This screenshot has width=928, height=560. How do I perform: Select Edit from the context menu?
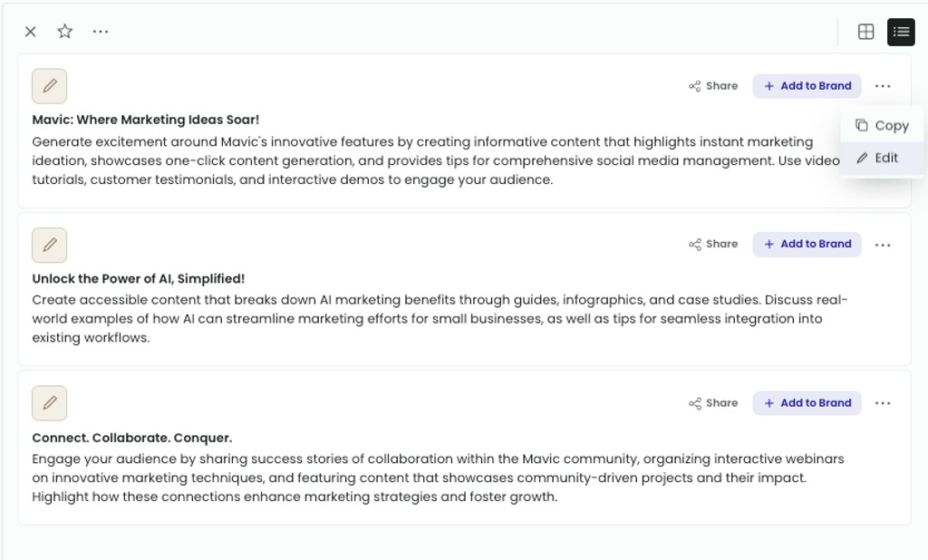click(882, 158)
